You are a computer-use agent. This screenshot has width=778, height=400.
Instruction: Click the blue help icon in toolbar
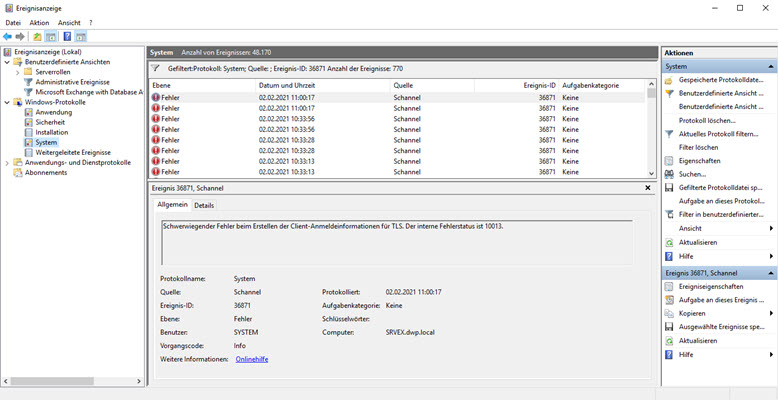[67, 36]
